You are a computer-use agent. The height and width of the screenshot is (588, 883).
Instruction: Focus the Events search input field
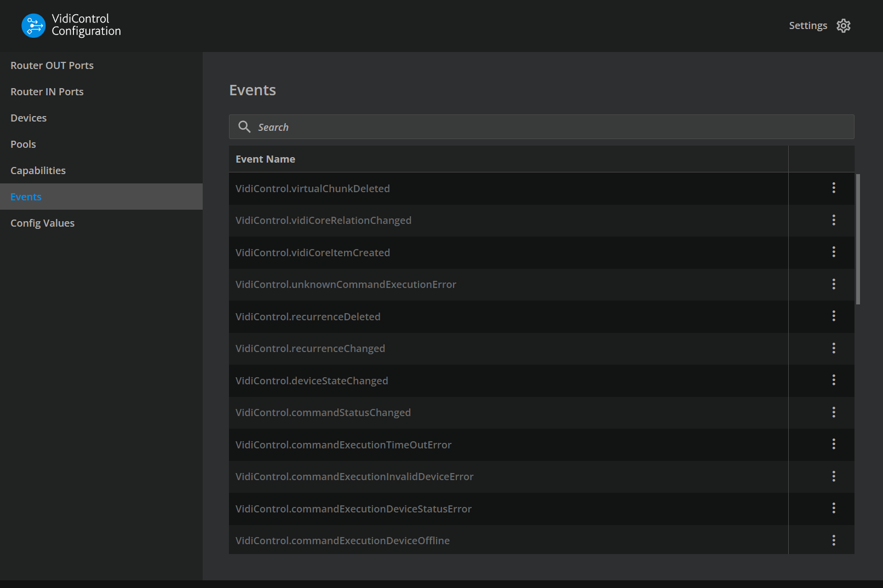coord(548,127)
